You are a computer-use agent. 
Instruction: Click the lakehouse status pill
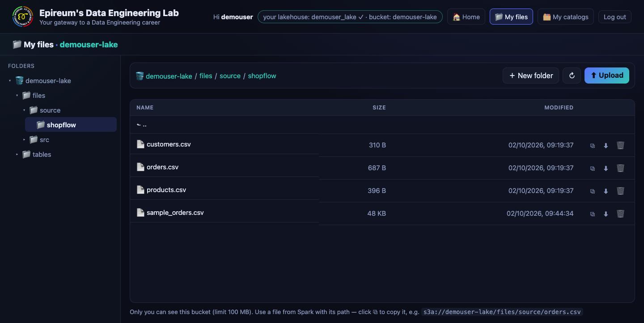[350, 17]
